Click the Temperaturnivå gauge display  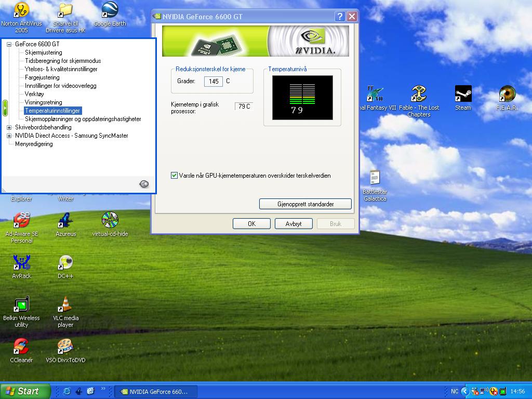point(302,97)
